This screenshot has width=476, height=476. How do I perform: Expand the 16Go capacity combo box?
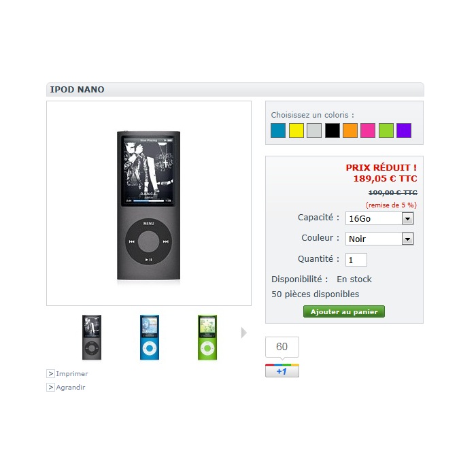[x=379, y=218]
